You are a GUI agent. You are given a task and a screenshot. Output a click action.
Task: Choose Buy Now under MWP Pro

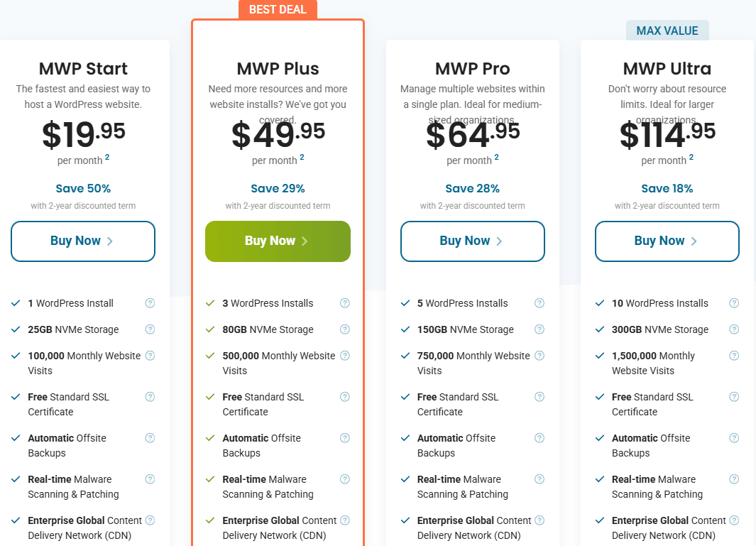coord(472,241)
